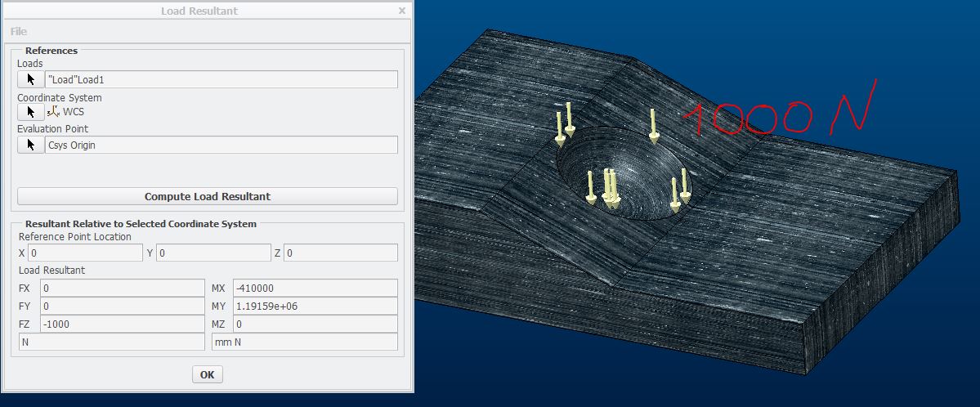Click the Loads field containing "Load"Load1
Viewport: 980px width, 407px height.
click(222, 79)
